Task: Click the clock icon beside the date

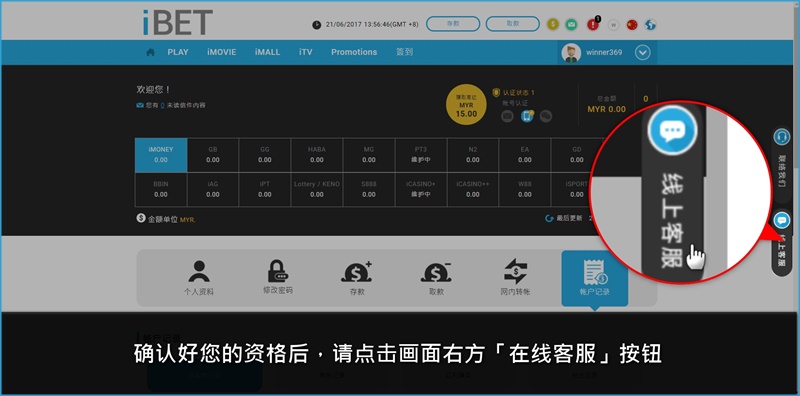Action: (316, 24)
